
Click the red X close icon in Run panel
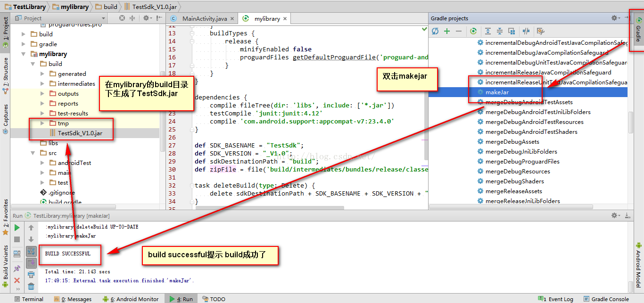[x=17, y=280]
